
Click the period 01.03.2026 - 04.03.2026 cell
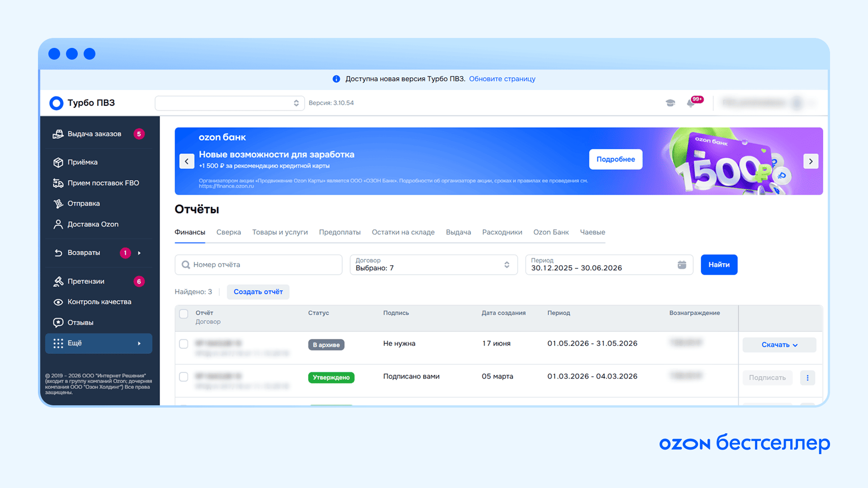pos(592,376)
